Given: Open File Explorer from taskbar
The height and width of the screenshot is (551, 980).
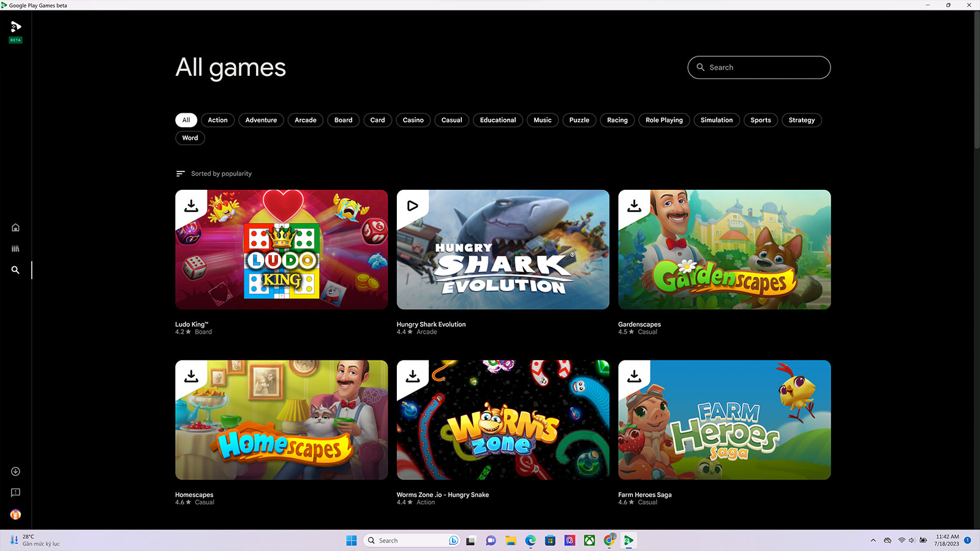Looking at the screenshot, I should (x=511, y=541).
